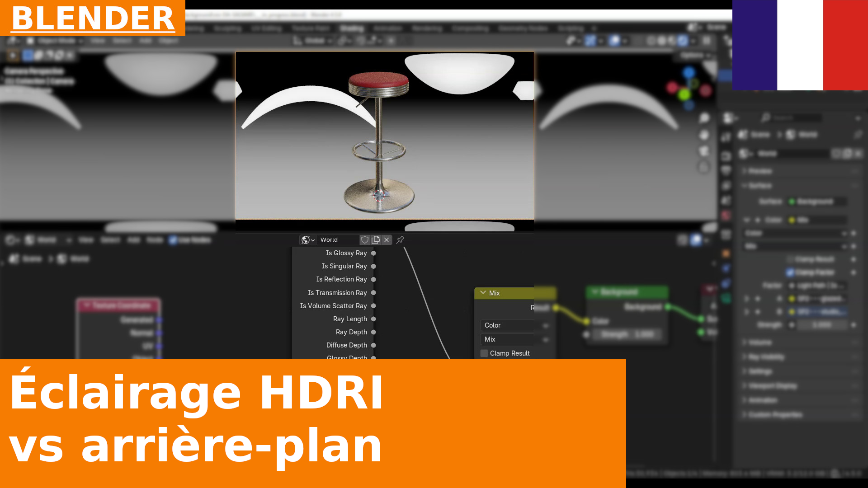The width and height of the screenshot is (868, 488).
Task: Click the Is Volume Scatter Ray socket
Action: tap(373, 306)
